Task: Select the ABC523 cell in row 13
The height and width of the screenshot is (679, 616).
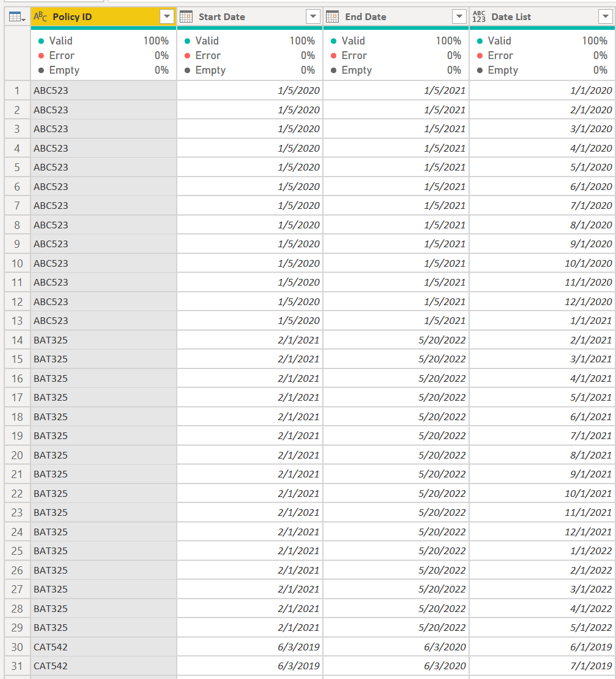Action: point(104,321)
